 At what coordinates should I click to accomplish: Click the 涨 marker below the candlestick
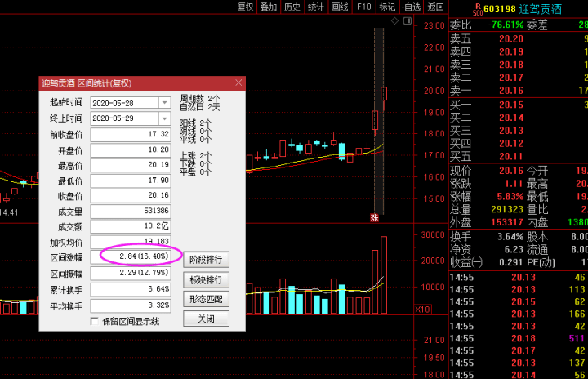[x=374, y=217]
